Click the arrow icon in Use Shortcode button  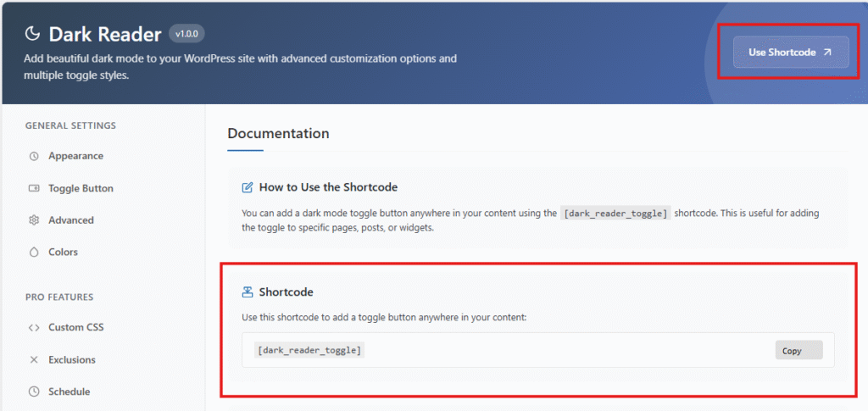(827, 52)
